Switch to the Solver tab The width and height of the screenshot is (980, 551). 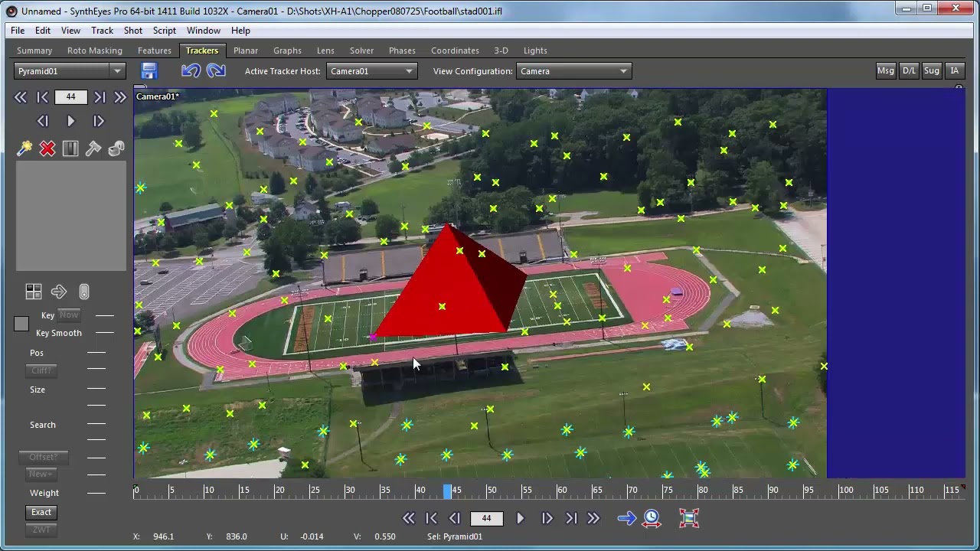(x=362, y=51)
